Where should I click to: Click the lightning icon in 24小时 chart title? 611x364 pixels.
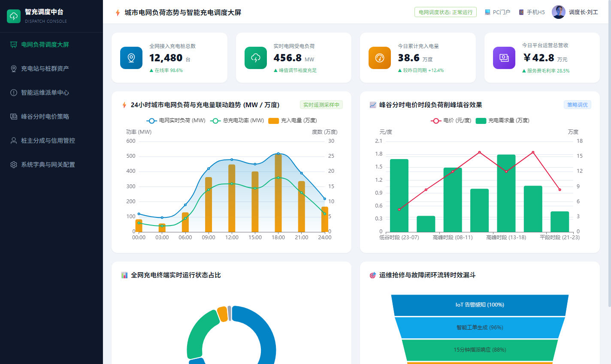point(124,105)
